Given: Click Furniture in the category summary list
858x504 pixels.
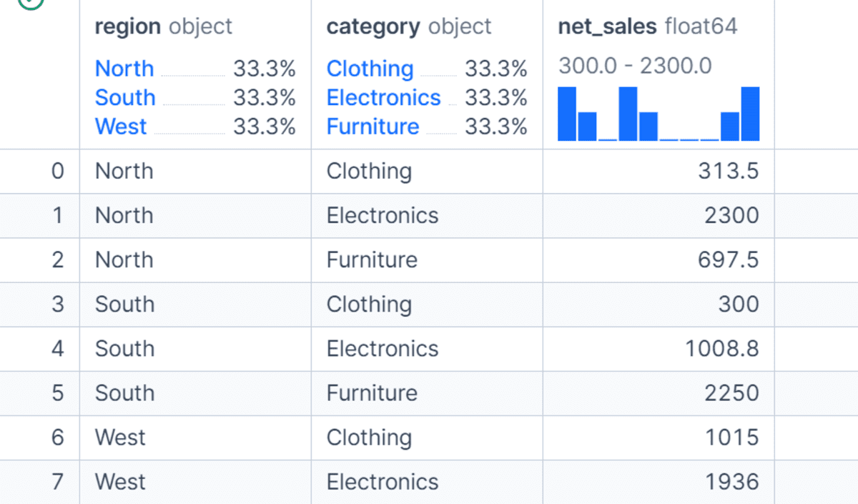Looking at the screenshot, I should [373, 127].
